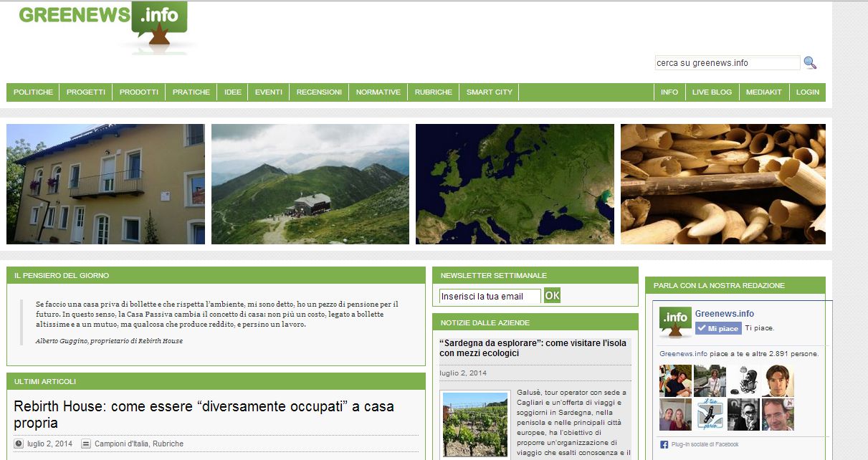Viewport: 868px width, 460px height.
Task: Open the ivory tusks featured image
Action: pos(722,184)
